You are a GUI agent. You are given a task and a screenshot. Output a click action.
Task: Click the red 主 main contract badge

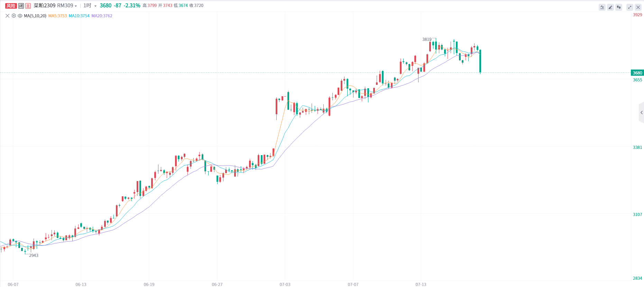[x=28, y=6]
